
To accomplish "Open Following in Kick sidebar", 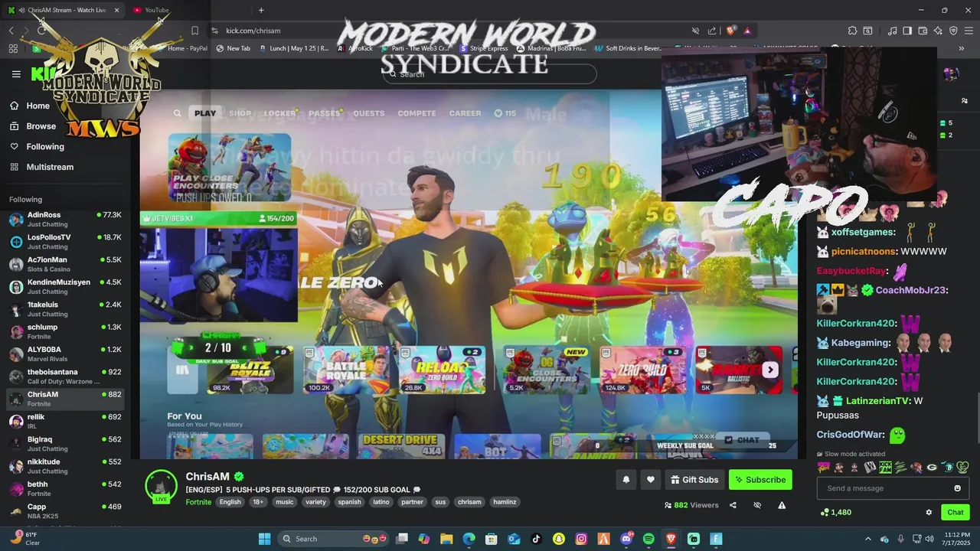I will [45, 146].
